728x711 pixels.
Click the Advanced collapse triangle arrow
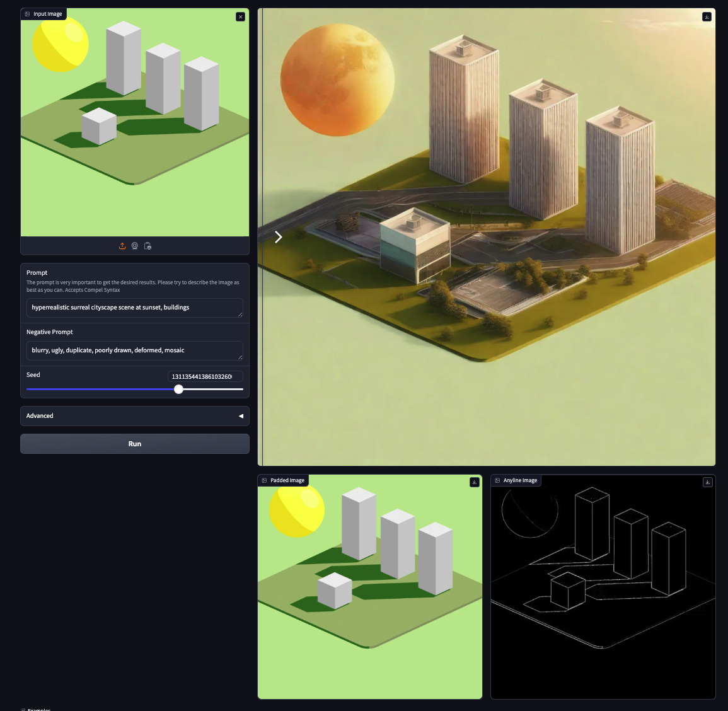[x=241, y=416]
